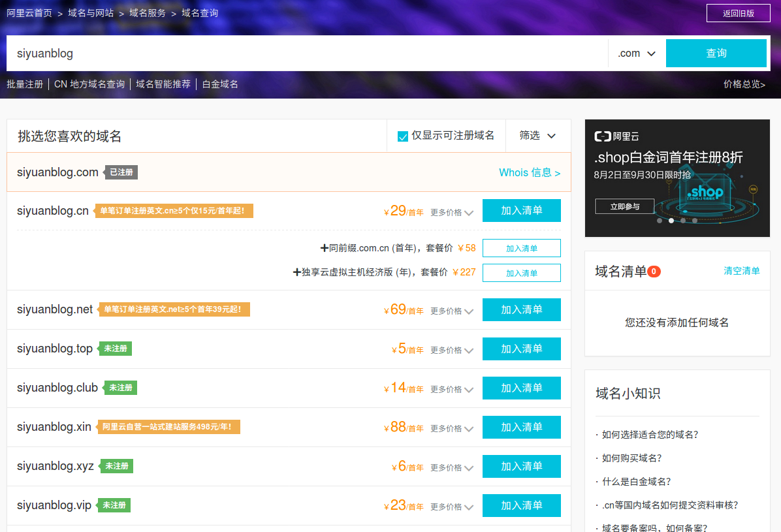Select the first banner carousel dot
Viewport: 781px width, 532px height.
pos(660,221)
